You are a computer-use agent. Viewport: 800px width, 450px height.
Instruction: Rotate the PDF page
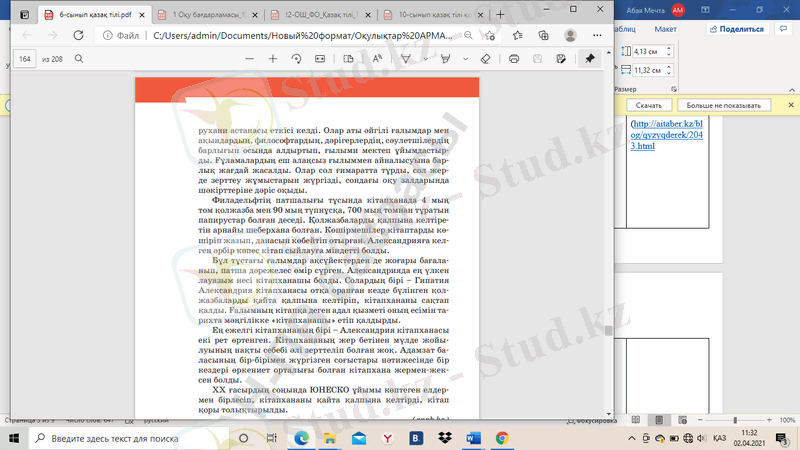click(297, 59)
